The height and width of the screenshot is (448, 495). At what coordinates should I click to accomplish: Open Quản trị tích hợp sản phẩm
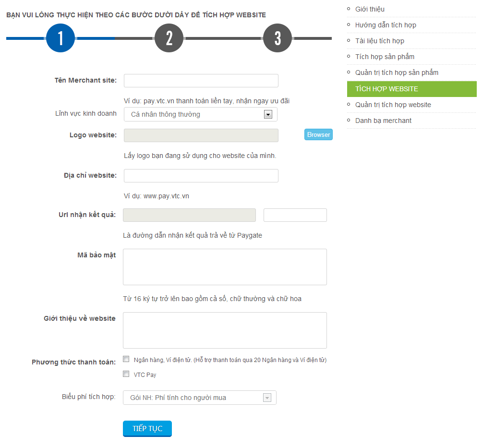[x=397, y=73]
